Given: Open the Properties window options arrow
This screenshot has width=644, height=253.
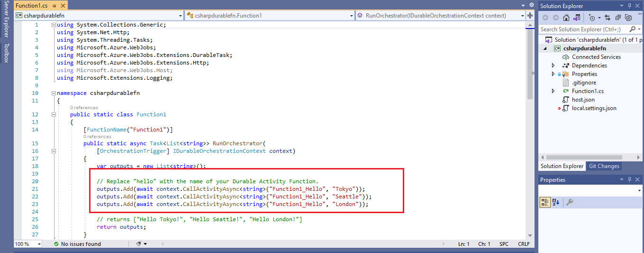Looking at the screenshot, I should 623,180.
